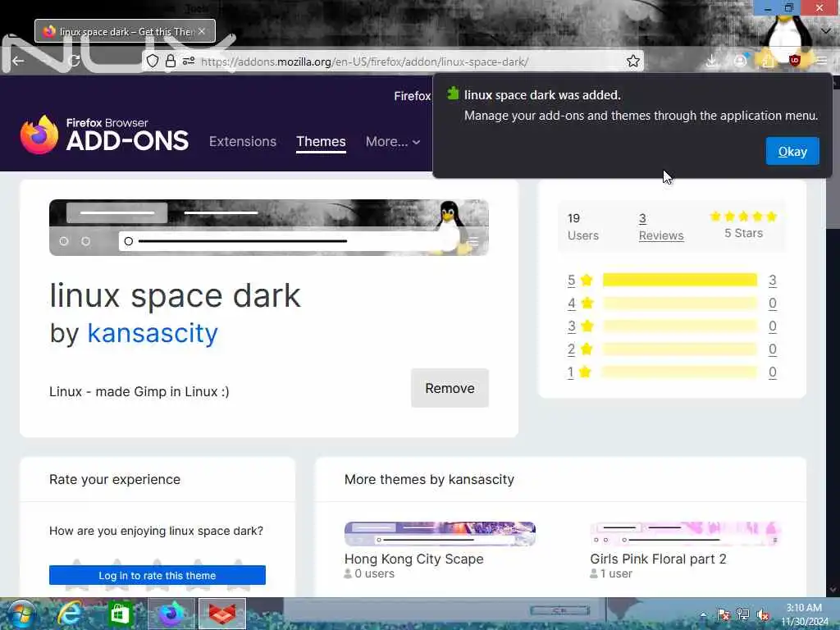This screenshot has width=840, height=630.
Task: Filter reviews by the 5-star rating bar
Action: (x=680, y=280)
